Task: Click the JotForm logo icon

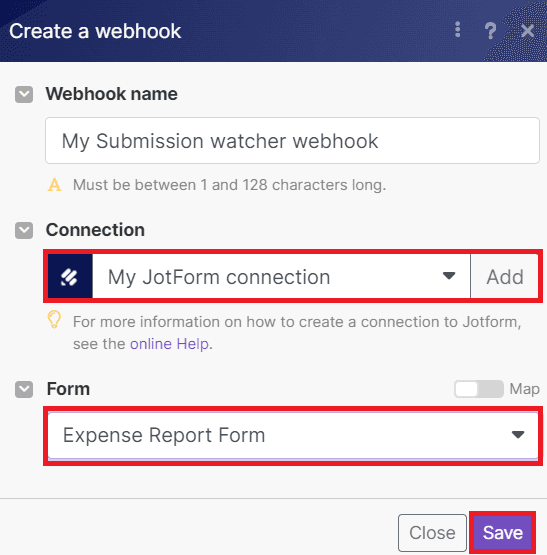Action: (70, 276)
